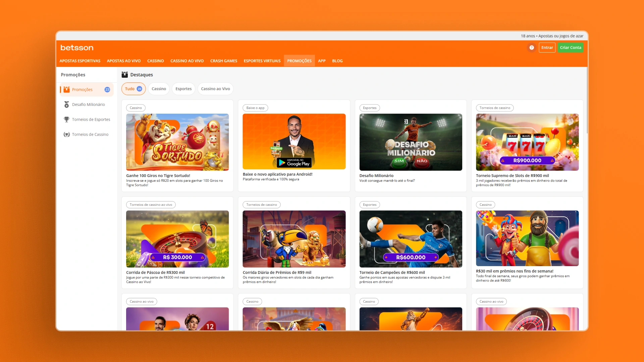644x362 pixels.
Task: Select the Promoções navigation tab
Action: coord(299,61)
